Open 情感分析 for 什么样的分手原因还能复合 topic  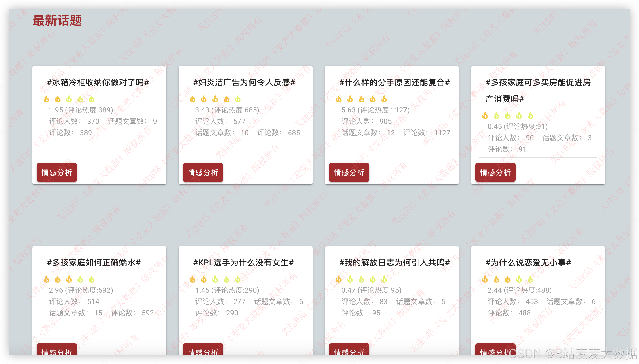click(349, 172)
